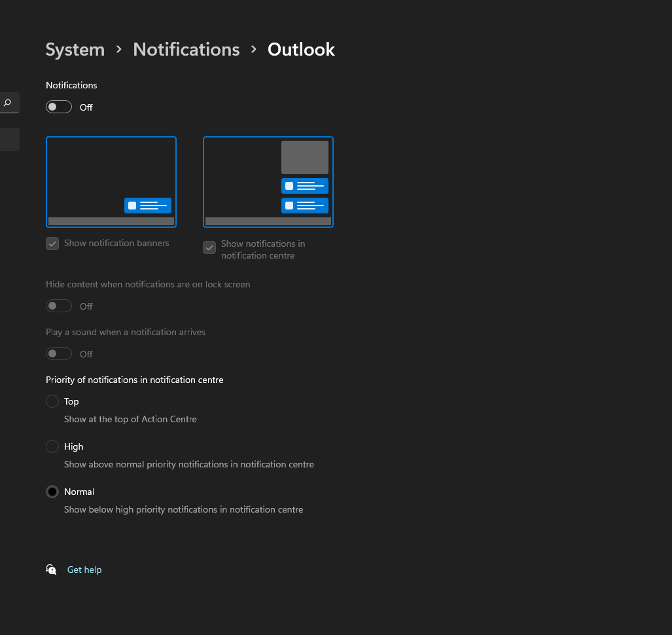Uncheck Show notification banners checkbox
This screenshot has width=672, height=635.
[52, 244]
